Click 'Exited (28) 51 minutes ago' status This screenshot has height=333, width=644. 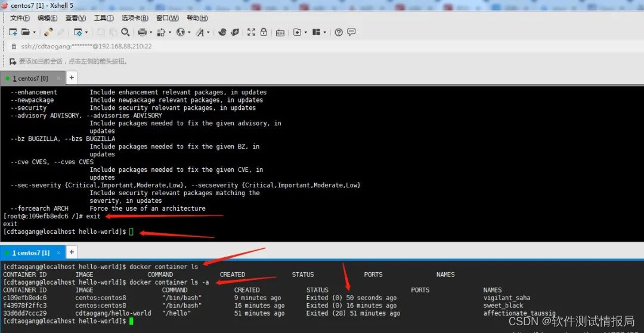point(353,313)
